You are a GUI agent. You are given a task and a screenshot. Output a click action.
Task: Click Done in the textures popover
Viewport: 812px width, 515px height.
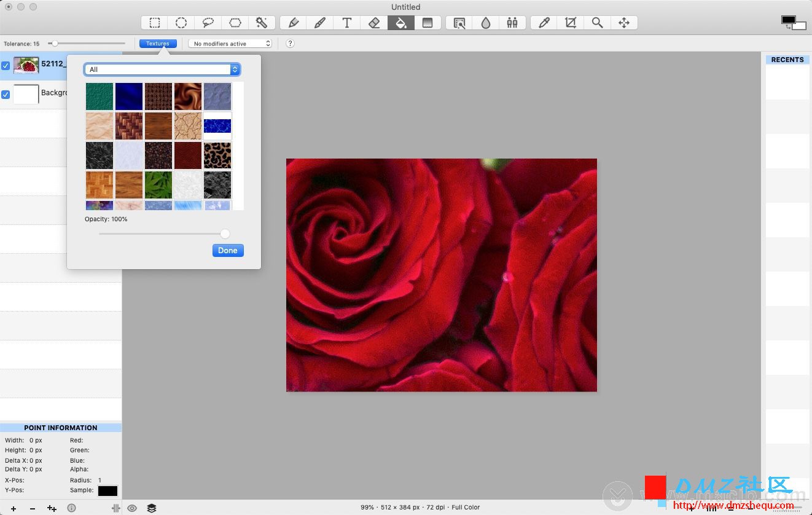click(x=228, y=250)
